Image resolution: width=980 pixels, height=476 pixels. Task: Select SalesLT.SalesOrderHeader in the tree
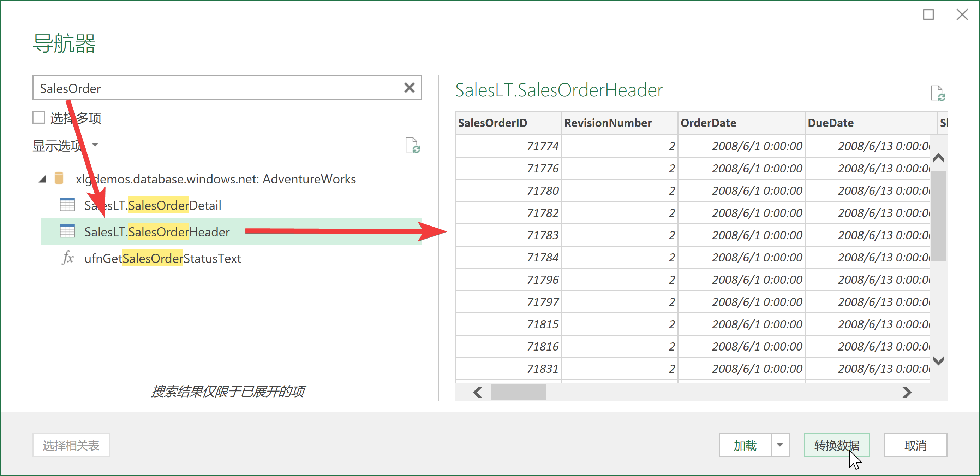(157, 231)
